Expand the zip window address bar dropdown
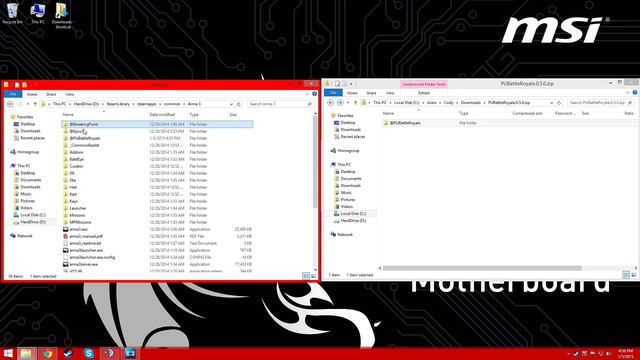This screenshot has height=360, width=640. point(552,103)
